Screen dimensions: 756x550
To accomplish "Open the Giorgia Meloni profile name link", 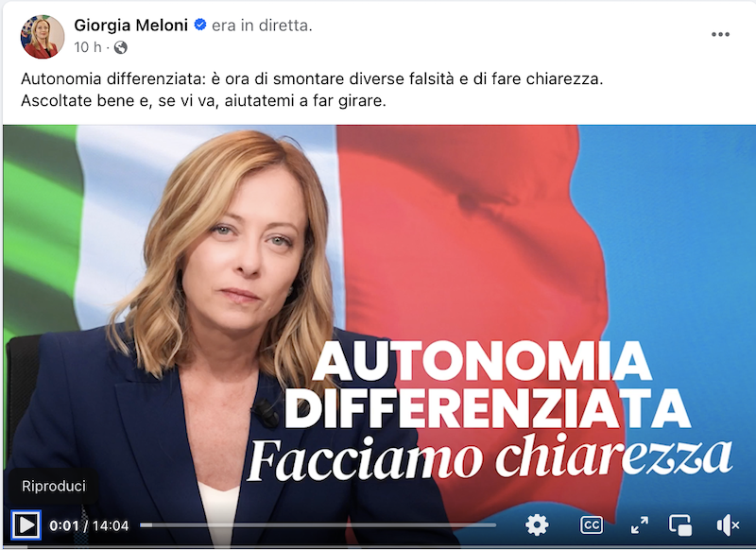I will click(x=130, y=26).
